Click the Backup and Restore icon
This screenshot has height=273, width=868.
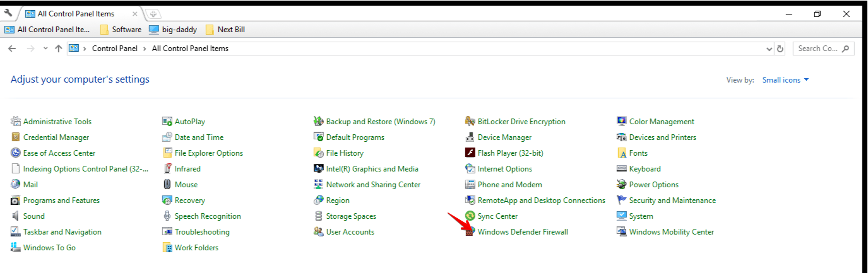319,122
